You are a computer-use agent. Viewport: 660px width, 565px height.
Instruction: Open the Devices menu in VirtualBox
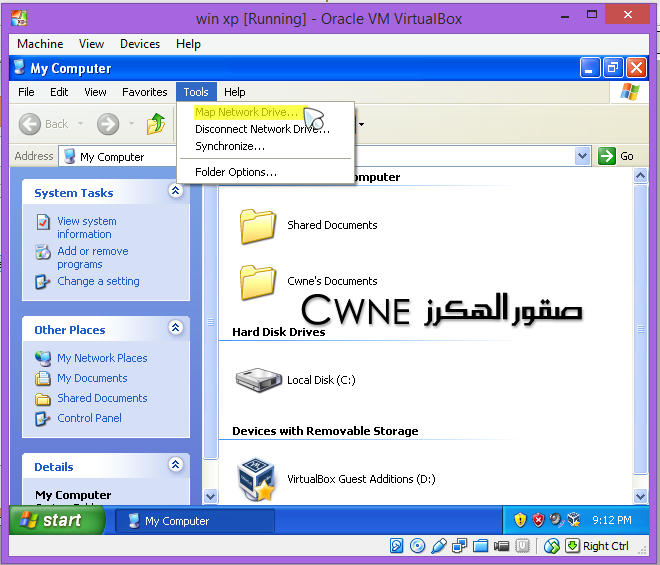[x=140, y=44]
